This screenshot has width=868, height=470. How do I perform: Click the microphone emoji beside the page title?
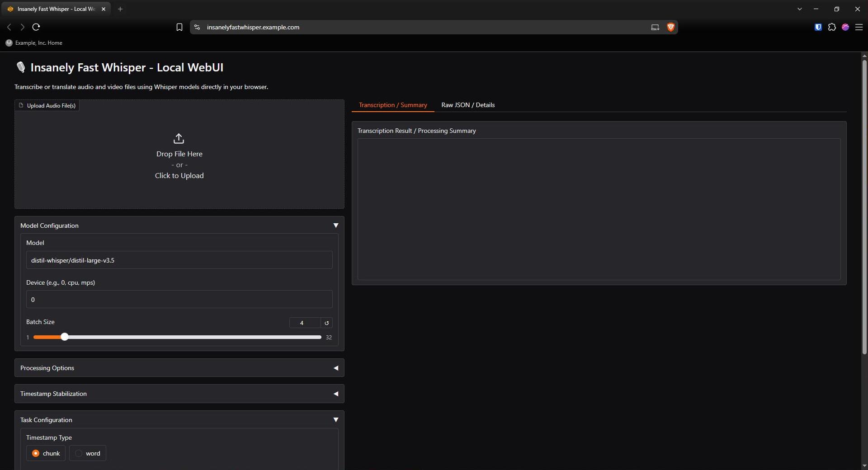[20, 67]
